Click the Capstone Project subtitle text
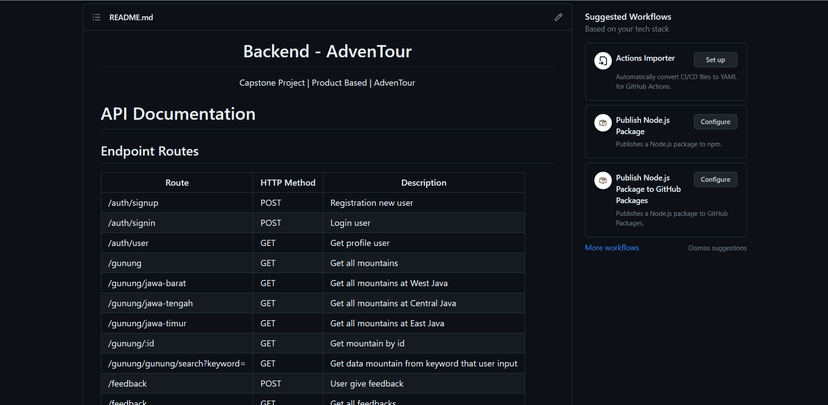 [327, 83]
